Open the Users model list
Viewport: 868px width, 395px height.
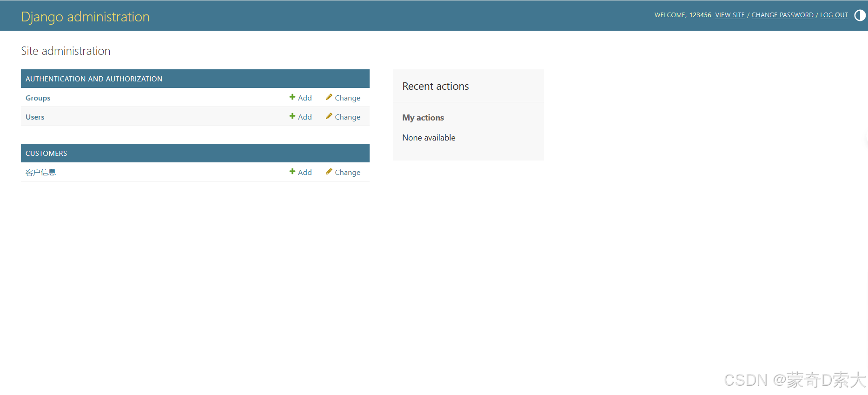tap(35, 117)
